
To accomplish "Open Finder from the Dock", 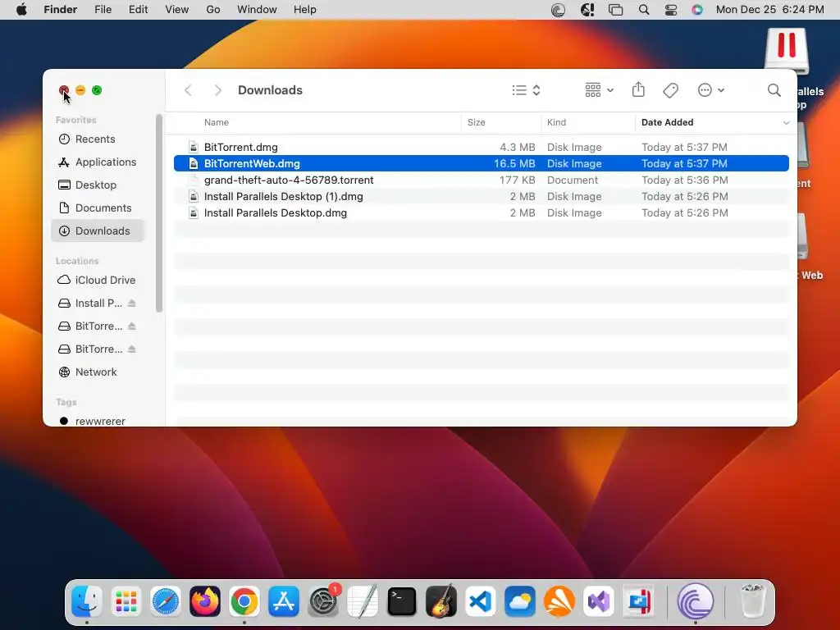I will click(87, 601).
